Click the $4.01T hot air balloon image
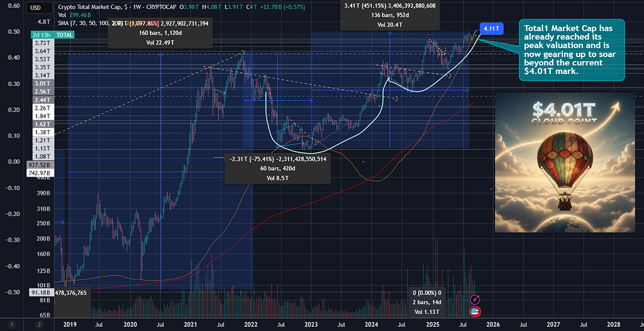The image size is (644, 331). (564, 163)
